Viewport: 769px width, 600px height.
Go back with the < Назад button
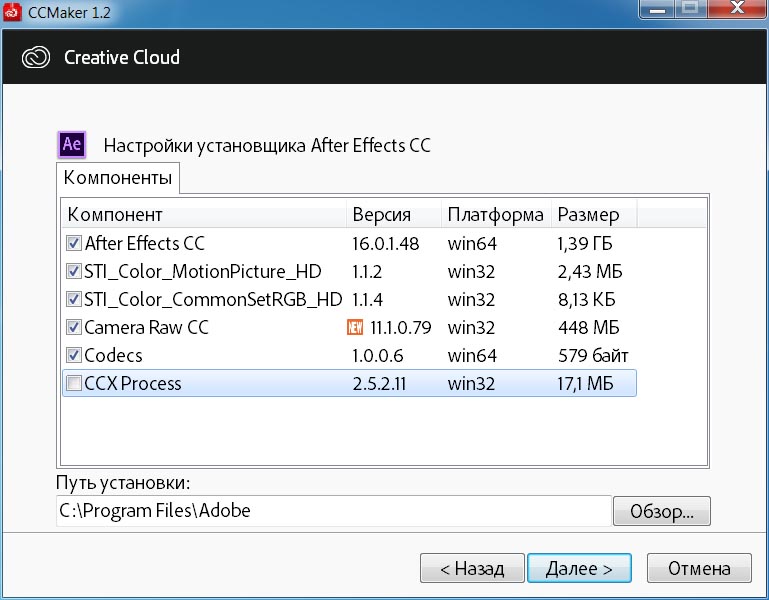pyautogui.click(x=472, y=569)
